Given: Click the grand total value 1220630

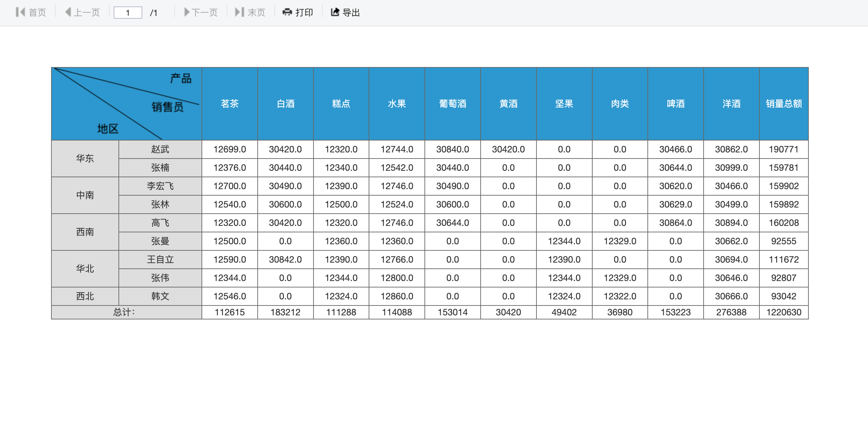Looking at the screenshot, I should click(x=784, y=312).
